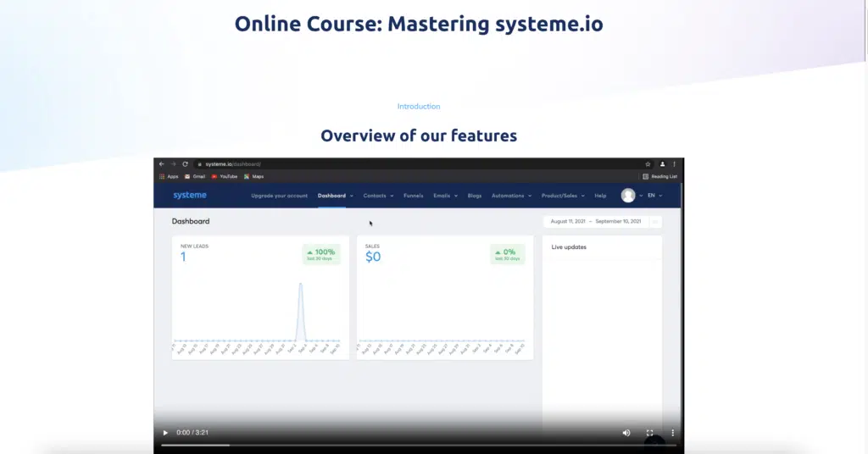
Task: Expand the Emails dropdown menu
Action: coord(445,196)
